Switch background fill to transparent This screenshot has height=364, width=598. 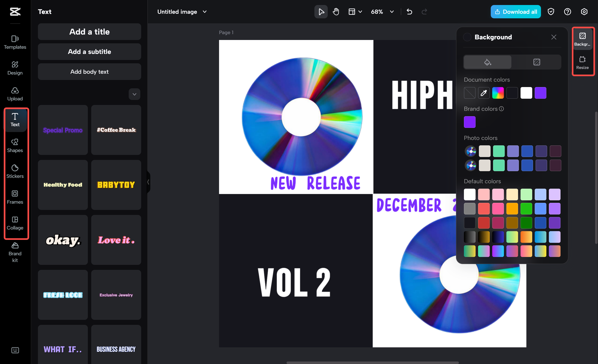coord(537,62)
